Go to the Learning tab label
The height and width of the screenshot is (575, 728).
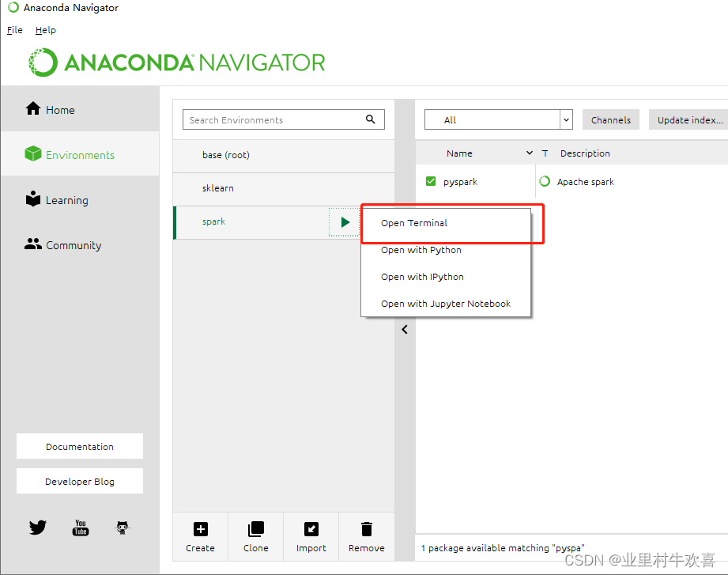(x=67, y=201)
